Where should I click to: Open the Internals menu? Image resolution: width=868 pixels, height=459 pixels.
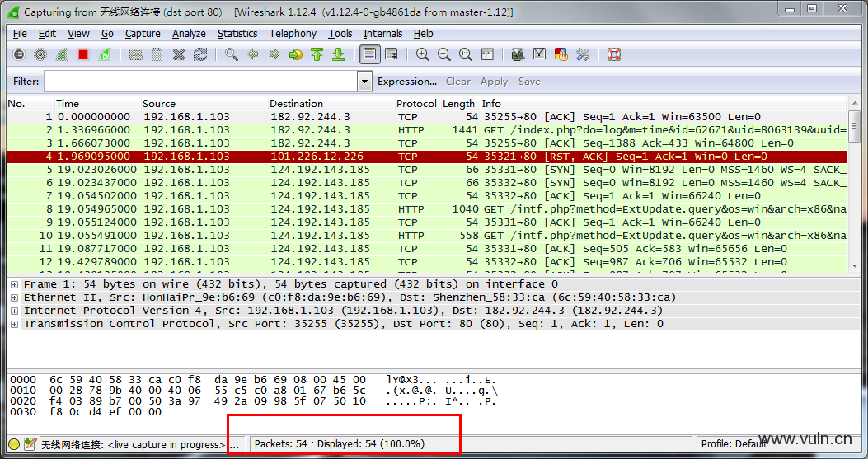point(383,34)
